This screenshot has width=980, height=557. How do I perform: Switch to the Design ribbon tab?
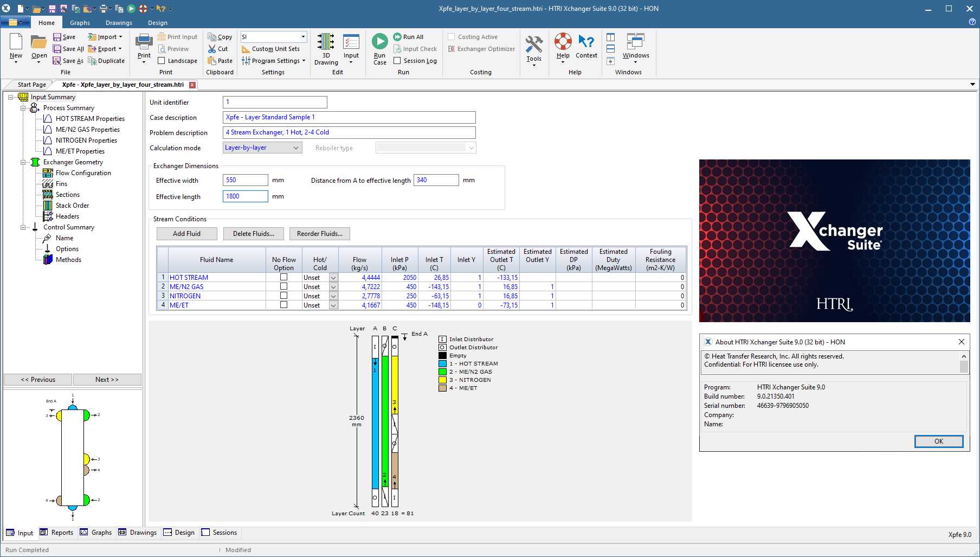[157, 23]
